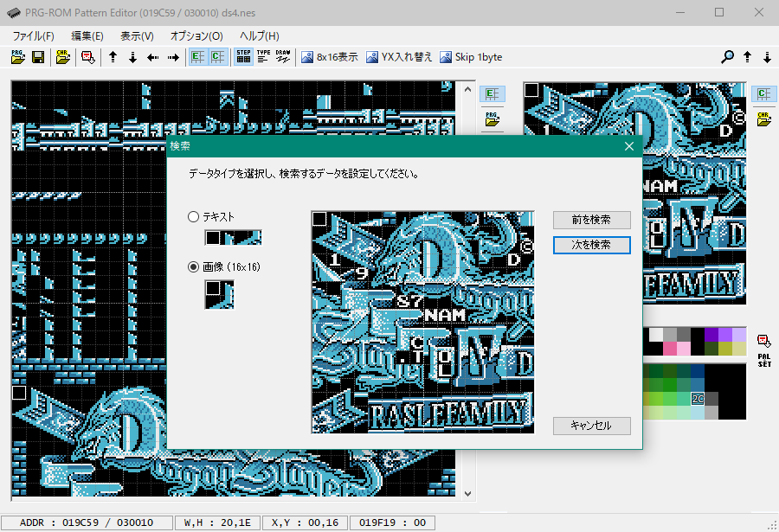Open a CHR file from the main toolbar
Image resolution: width=779 pixels, height=532 pixels.
click(x=63, y=57)
